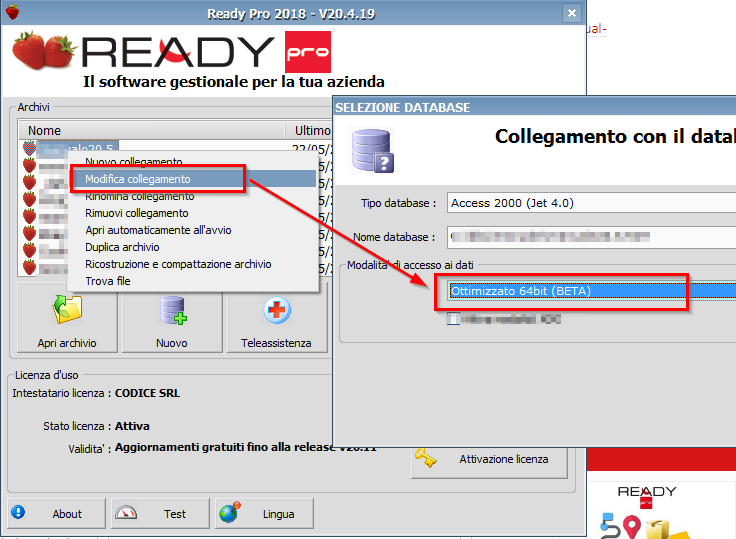Screen dimensions: 736x539
Task: Click the map pin icon in background page
Action: click(632, 527)
